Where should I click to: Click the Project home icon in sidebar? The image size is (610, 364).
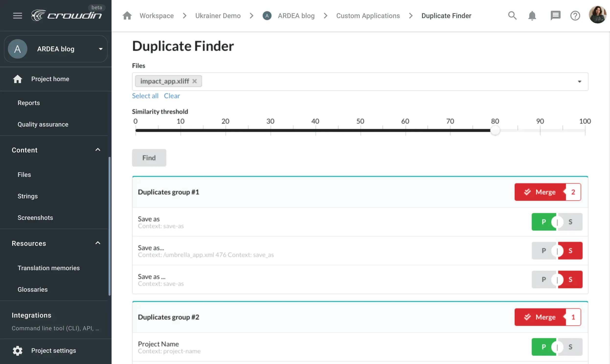click(17, 79)
